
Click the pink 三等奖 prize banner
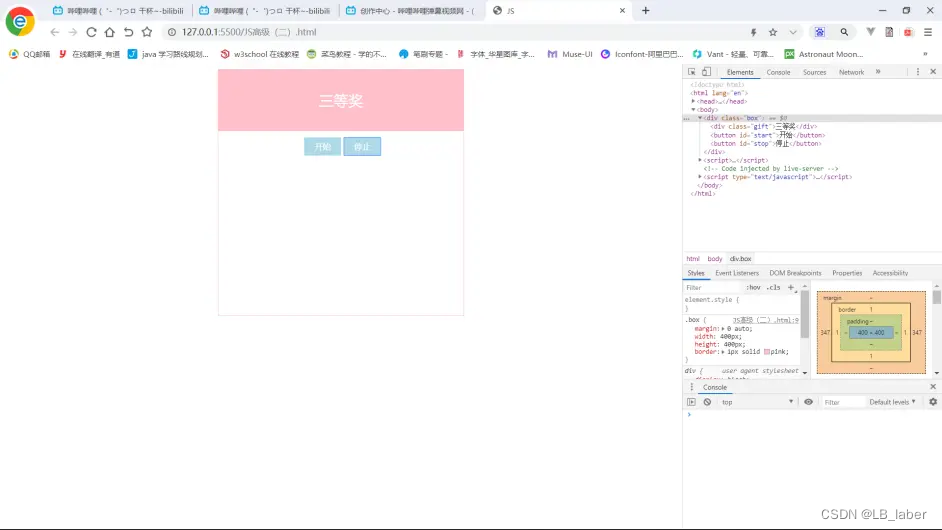[341, 100]
